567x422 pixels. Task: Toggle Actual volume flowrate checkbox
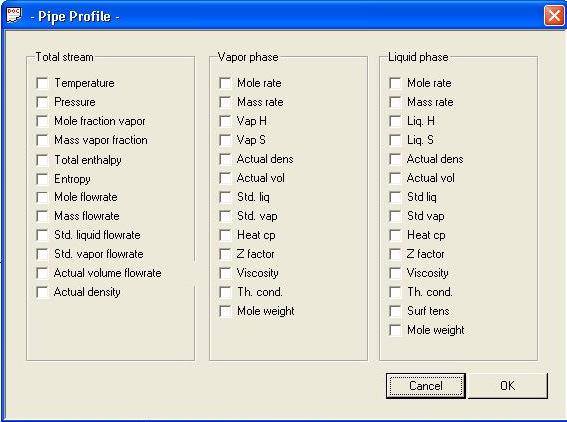click(42, 273)
